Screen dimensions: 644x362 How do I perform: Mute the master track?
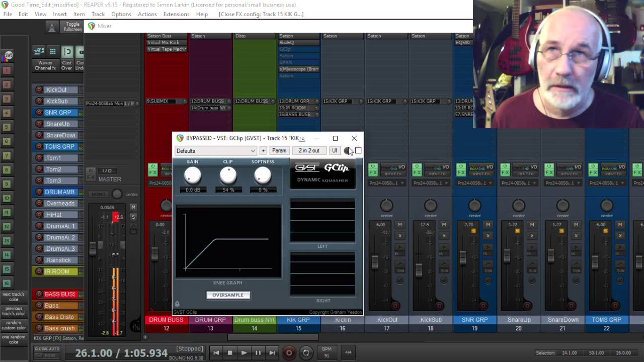coord(133,207)
